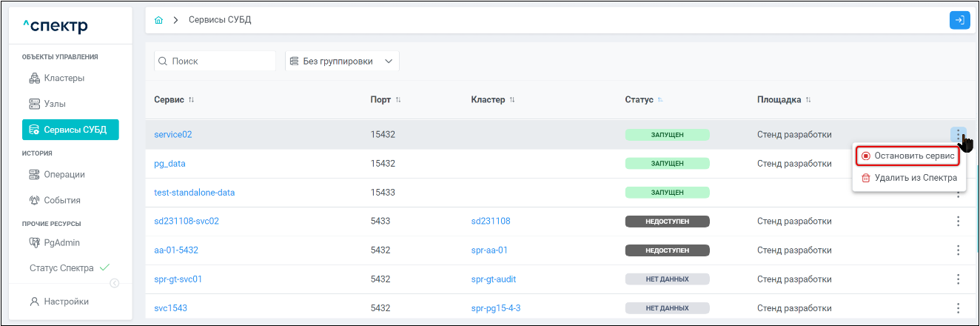Click the Поиск search field

tap(215, 61)
